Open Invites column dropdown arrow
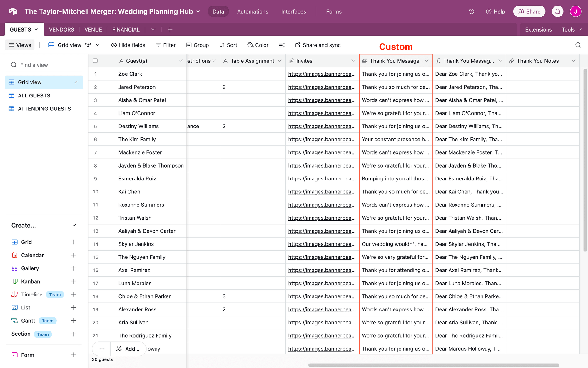The image size is (588, 368). [353, 61]
